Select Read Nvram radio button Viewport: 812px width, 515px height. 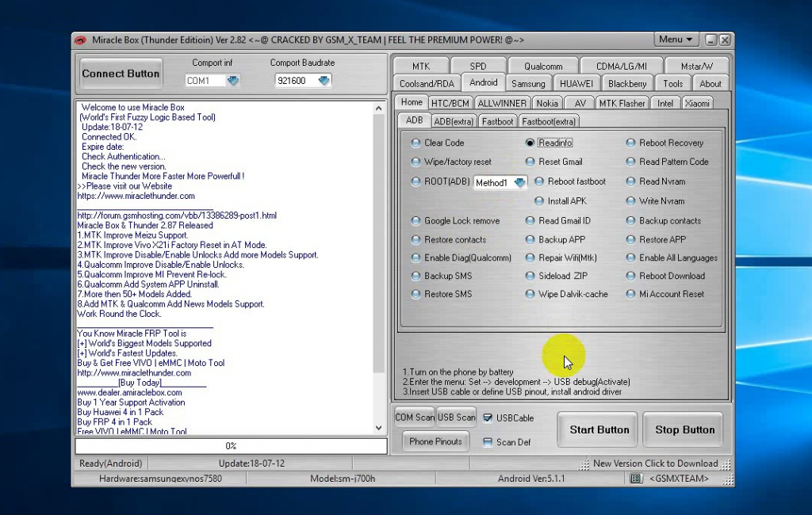tap(630, 181)
